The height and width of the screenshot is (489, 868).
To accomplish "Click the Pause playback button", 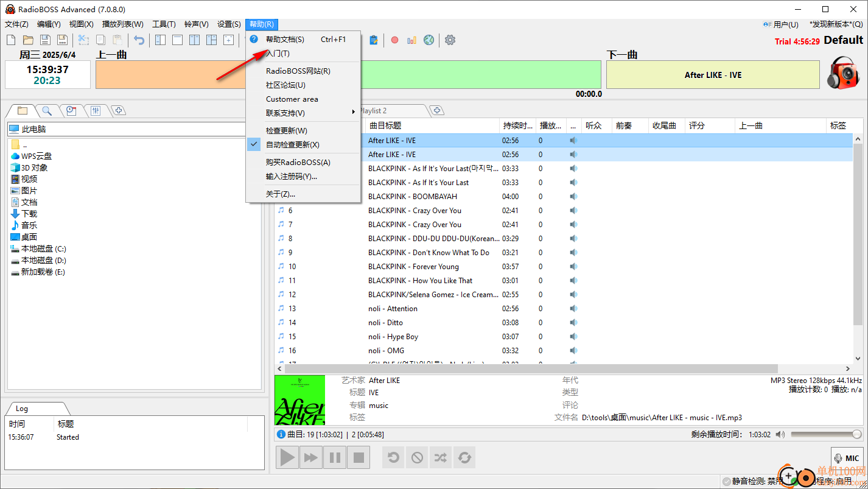I will [x=335, y=457].
